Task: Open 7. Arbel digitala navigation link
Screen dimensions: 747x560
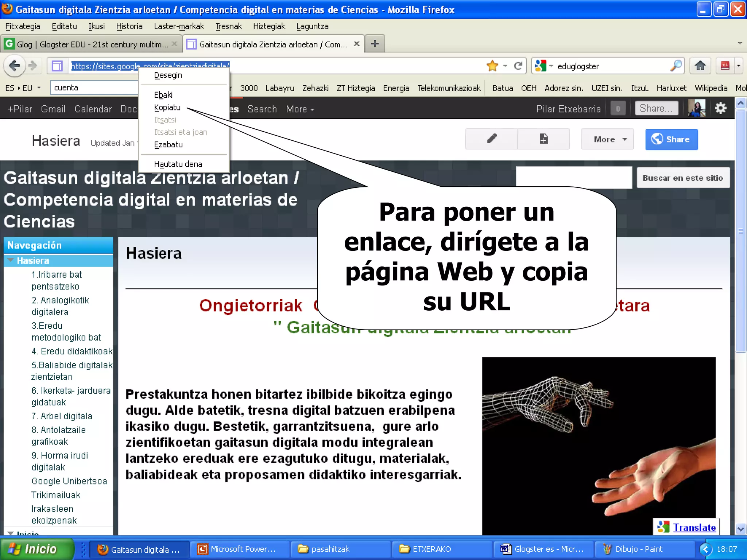Action: click(62, 416)
